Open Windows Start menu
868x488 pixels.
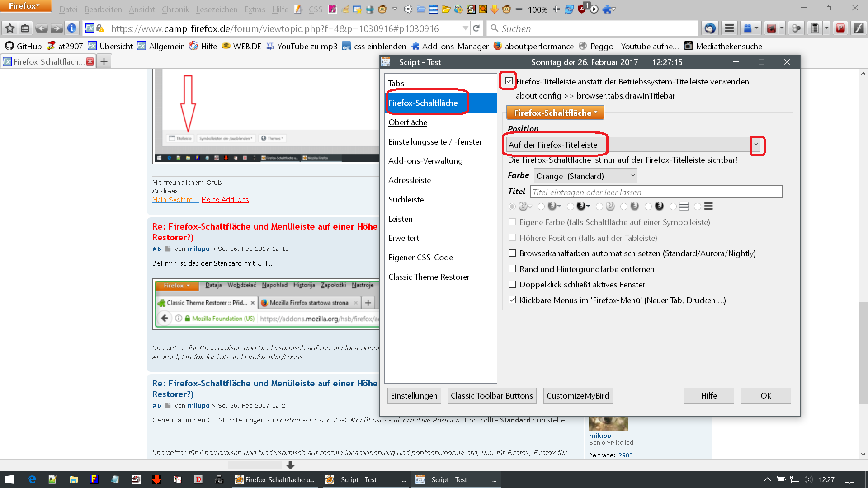10,479
